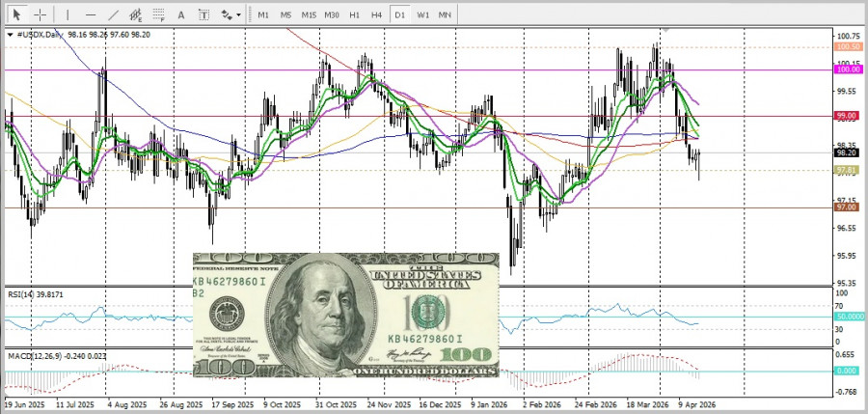
Task: Select the text label tool
Action: click(x=203, y=15)
